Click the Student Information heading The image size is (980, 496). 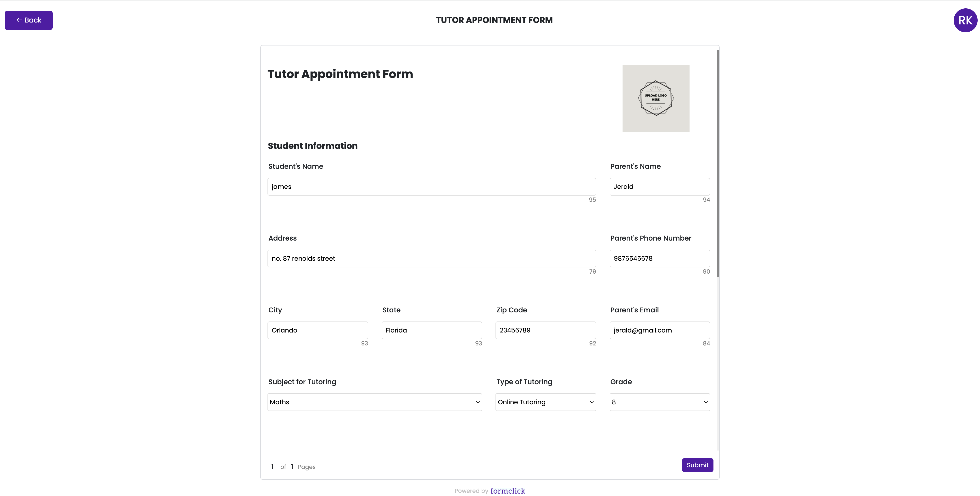pyautogui.click(x=312, y=146)
